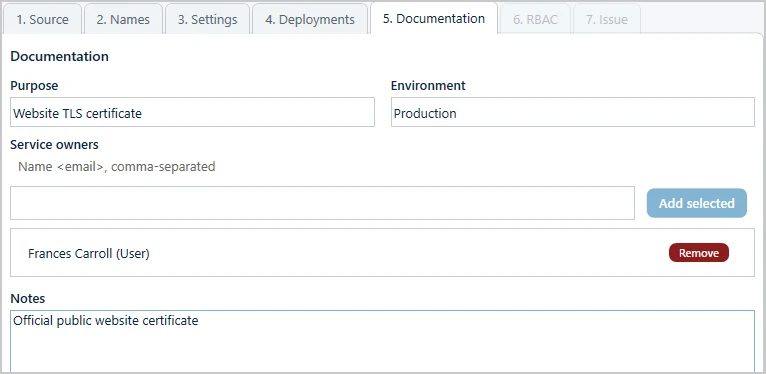Remove Frances Carroll from service owners

pyautogui.click(x=699, y=253)
